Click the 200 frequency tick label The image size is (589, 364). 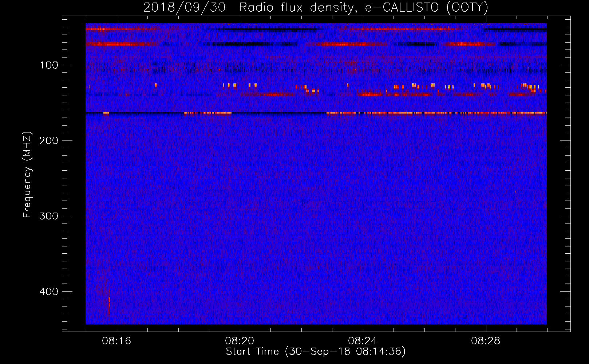[49, 141]
